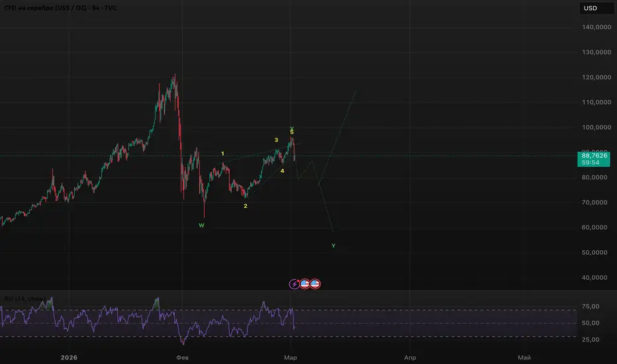Screen dimensions: 617x364
Task: Open the left US flag economic event
Action: (x=305, y=284)
